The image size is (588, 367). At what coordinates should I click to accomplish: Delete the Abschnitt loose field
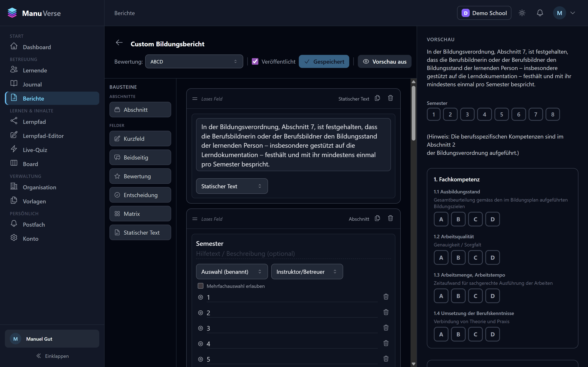[391, 218]
